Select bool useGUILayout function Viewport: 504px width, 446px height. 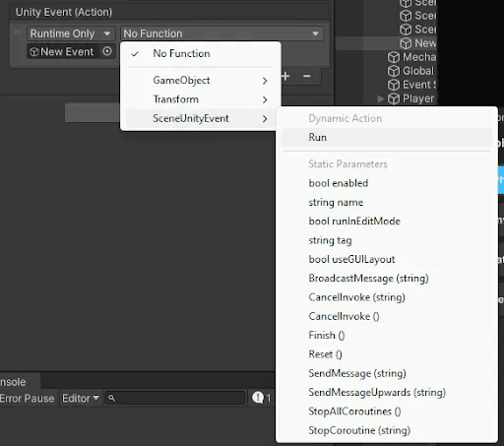point(387,259)
